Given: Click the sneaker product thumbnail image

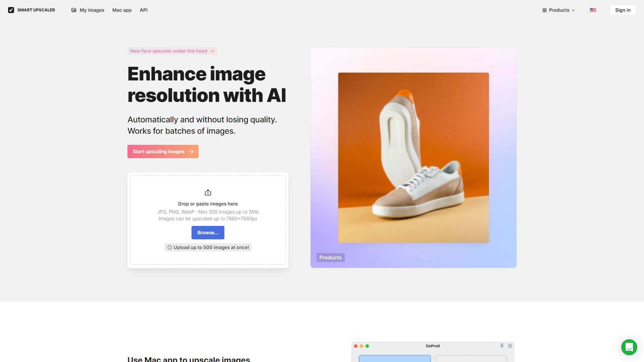Looking at the screenshot, I should pyautogui.click(x=413, y=157).
